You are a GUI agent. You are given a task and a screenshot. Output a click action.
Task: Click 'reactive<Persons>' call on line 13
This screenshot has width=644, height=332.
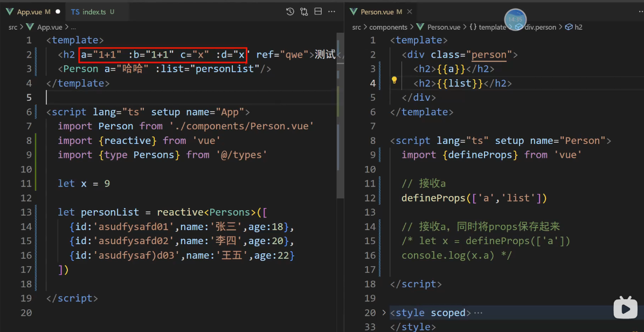[206, 212]
